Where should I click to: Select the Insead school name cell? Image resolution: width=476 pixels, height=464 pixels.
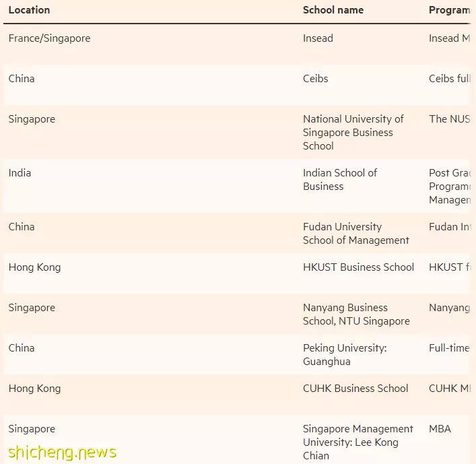pyautogui.click(x=318, y=38)
